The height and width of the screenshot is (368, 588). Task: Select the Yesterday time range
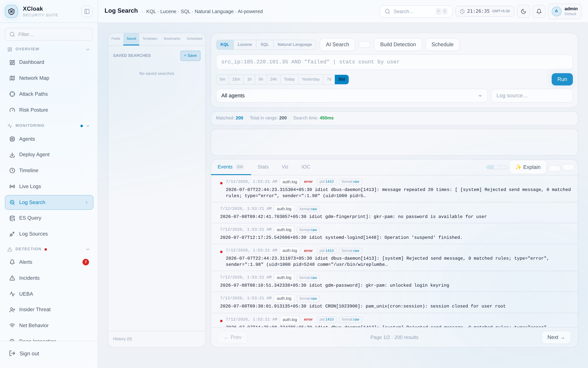311,79
